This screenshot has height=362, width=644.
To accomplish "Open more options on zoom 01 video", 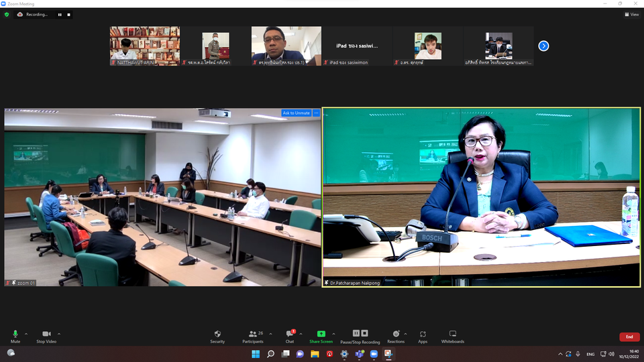I will pos(316,113).
